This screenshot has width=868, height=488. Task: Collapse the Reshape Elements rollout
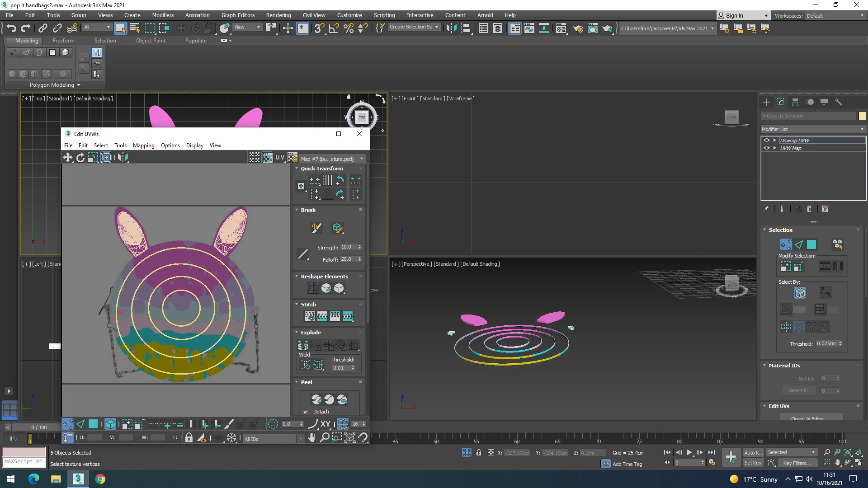click(x=297, y=277)
